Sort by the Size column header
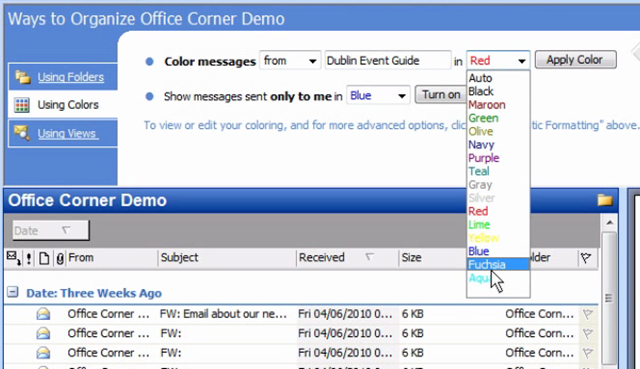Screen dimensions: 640x369 point(433,258)
